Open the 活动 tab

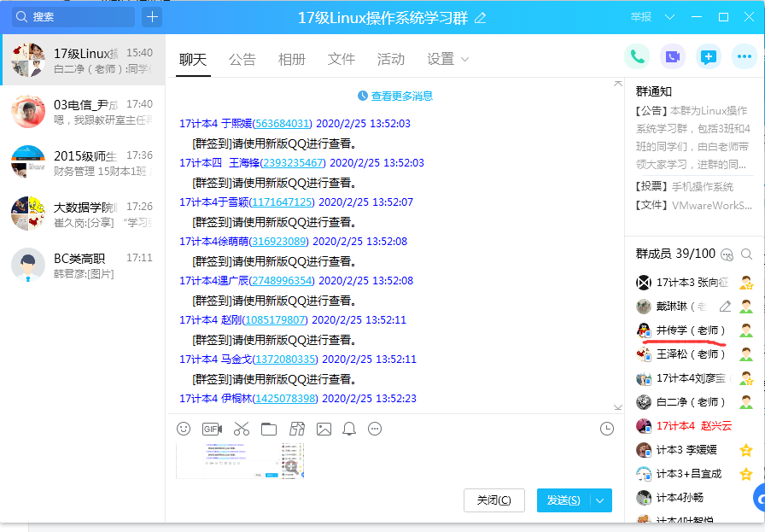tap(391, 60)
